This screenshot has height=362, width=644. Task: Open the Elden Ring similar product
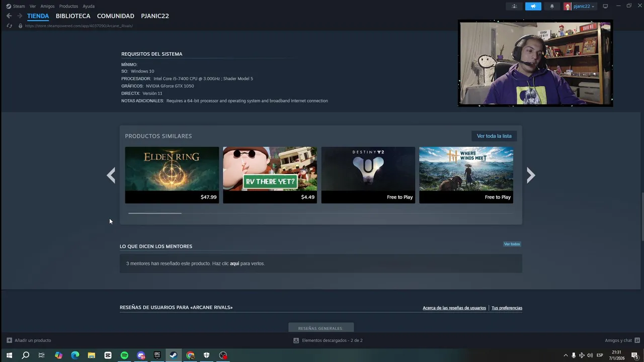(x=172, y=175)
